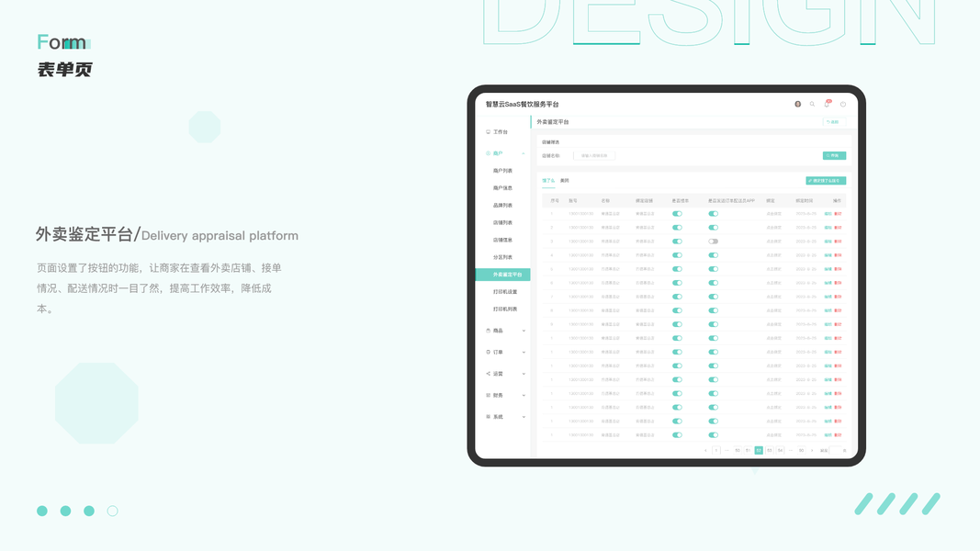Open 商户列表 in the sidebar
This screenshot has height=551, width=980.
502,171
